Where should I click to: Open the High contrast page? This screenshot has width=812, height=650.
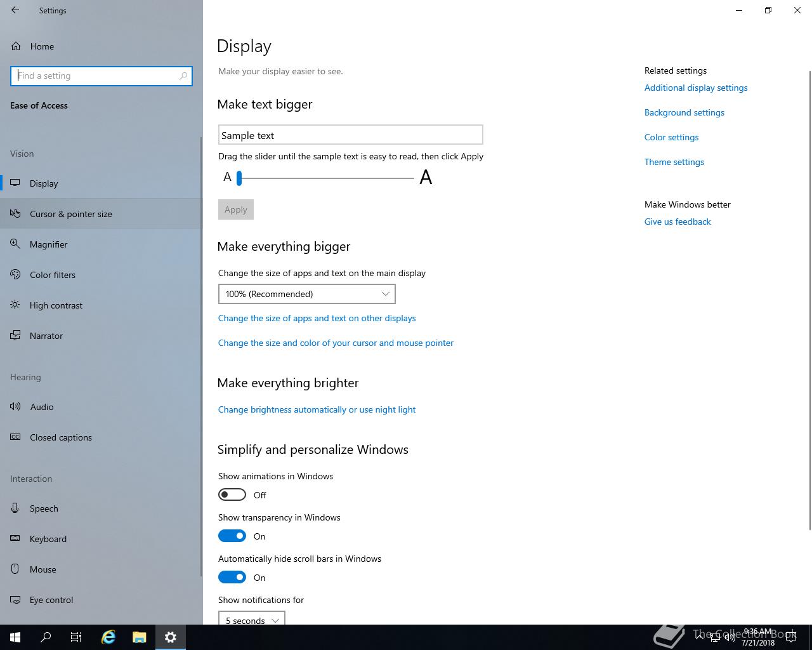(x=101, y=305)
